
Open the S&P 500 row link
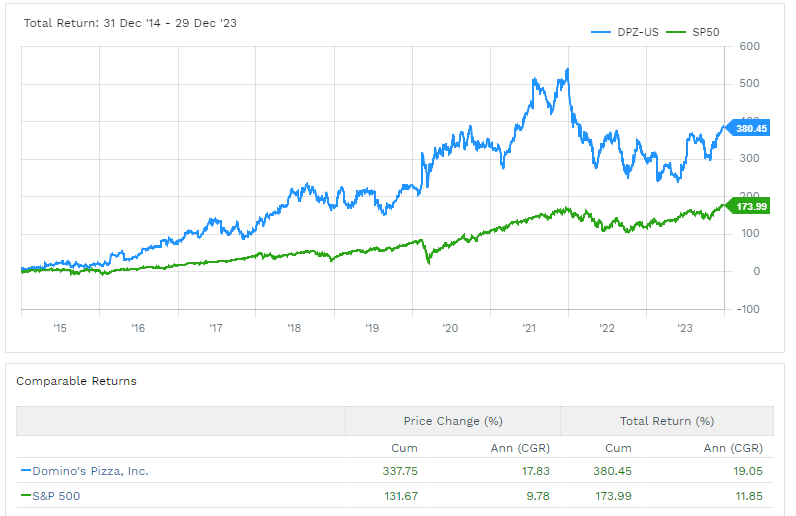(x=58, y=495)
